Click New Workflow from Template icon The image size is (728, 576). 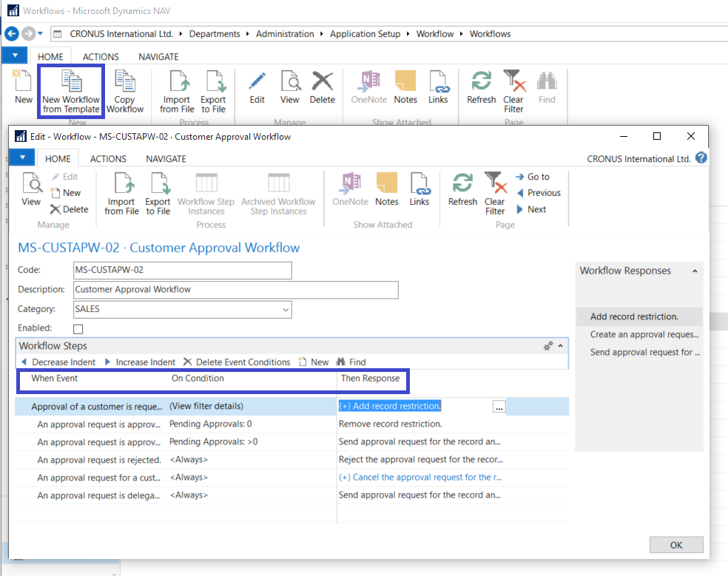71,83
